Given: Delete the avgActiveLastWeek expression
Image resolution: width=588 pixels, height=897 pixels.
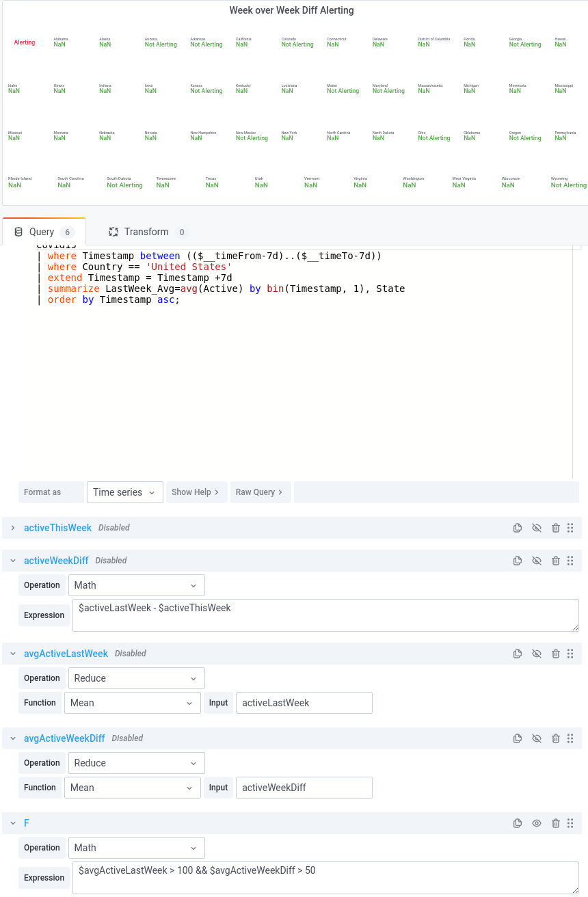Looking at the screenshot, I should click(x=556, y=653).
